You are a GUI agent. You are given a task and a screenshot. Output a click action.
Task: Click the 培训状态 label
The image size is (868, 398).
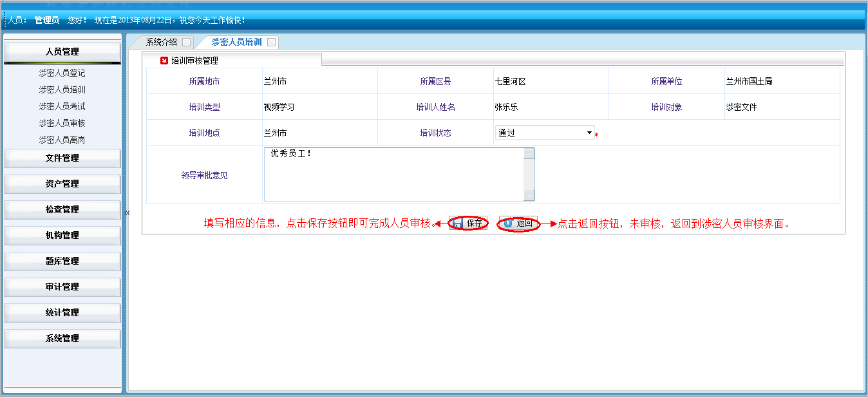tap(435, 133)
